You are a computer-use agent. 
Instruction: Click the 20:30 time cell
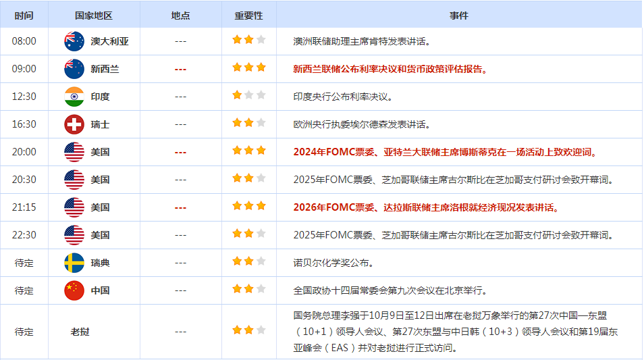click(24, 180)
